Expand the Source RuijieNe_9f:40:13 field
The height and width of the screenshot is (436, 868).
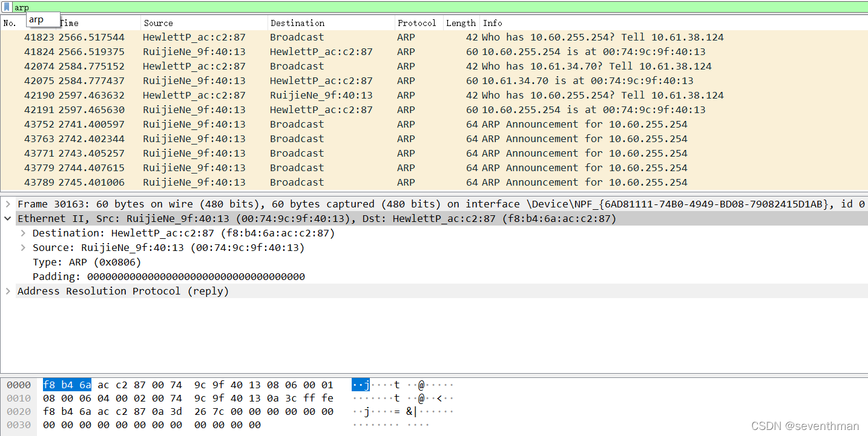[23, 247]
